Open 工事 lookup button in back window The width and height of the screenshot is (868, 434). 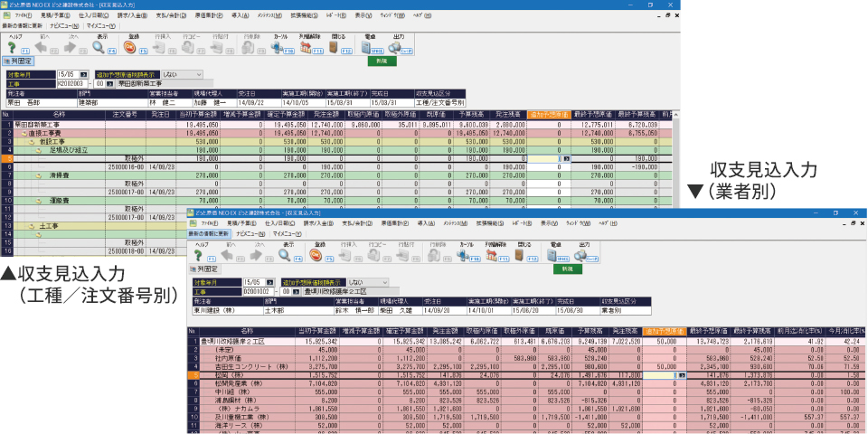pyautogui.click(x=109, y=83)
